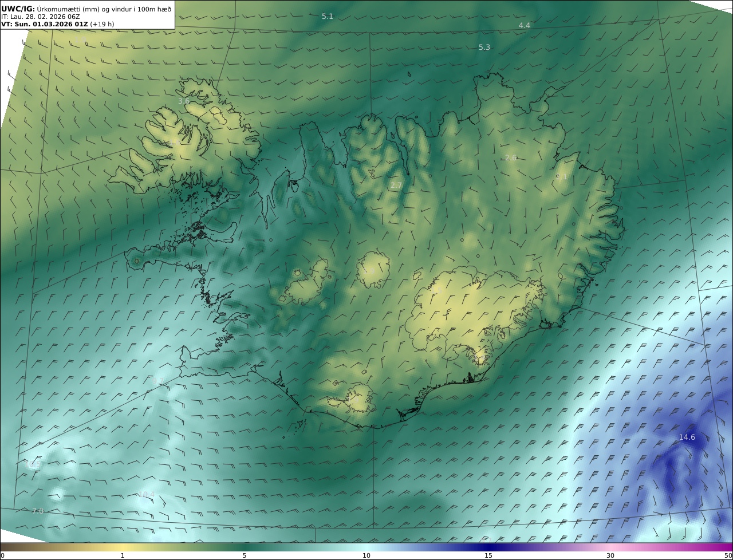Click the IT: Lau. 28. 02. 2026 06Z line
Image resolution: width=733 pixels, height=560 pixels.
tap(40, 17)
